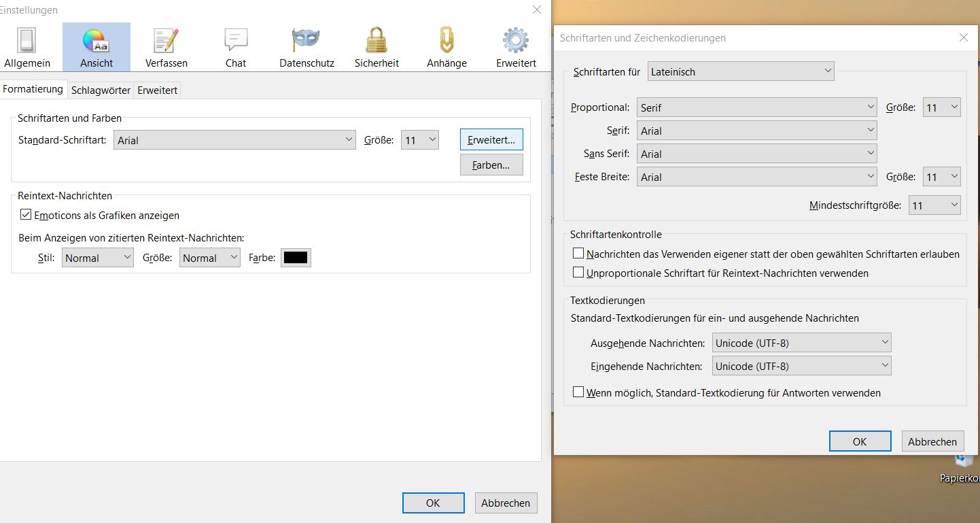
Task: Enable Standard-Textkodierung für Antworten checkbox
Action: point(578,392)
